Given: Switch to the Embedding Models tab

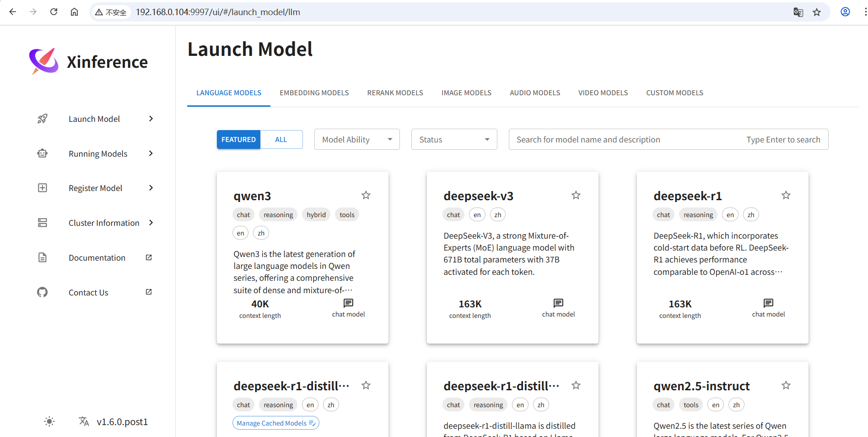Looking at the screenshot, I should (314, 93).
